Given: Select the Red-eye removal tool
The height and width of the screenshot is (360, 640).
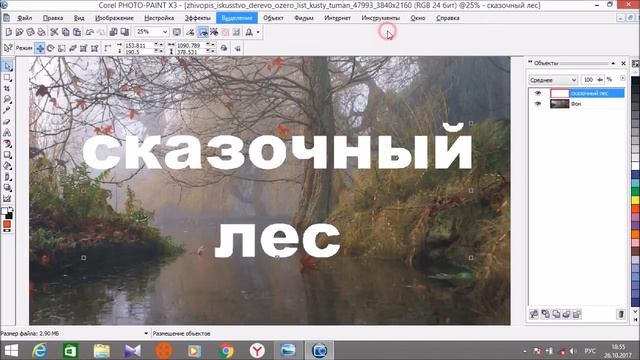Looking at the screenshot, I should pos(7,144).
